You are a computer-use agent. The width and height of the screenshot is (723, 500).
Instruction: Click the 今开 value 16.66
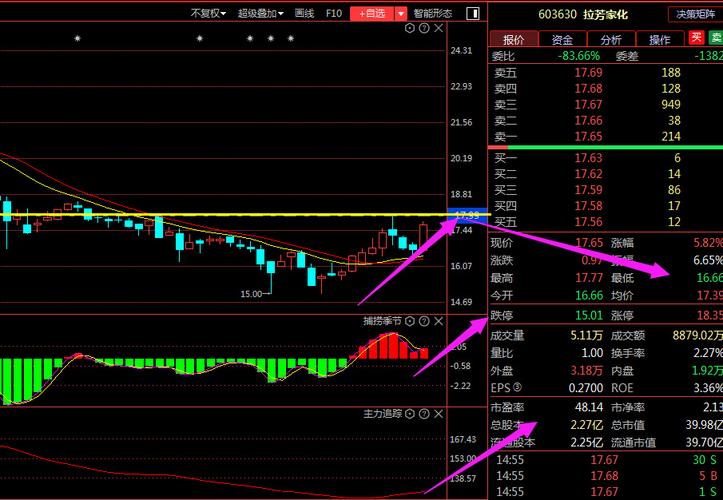point(589,295)
